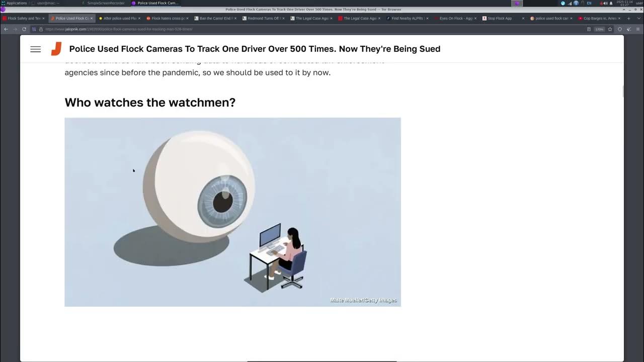Open the shield security level icon
The width and height of the screenshot is (644, 362).
(x=619, y=29)
